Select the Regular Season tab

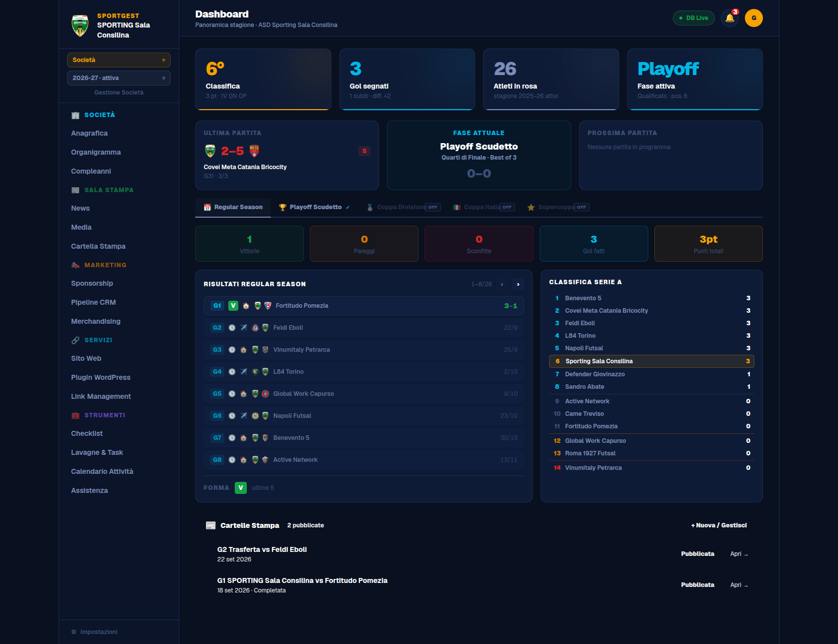tap(233, 207)
